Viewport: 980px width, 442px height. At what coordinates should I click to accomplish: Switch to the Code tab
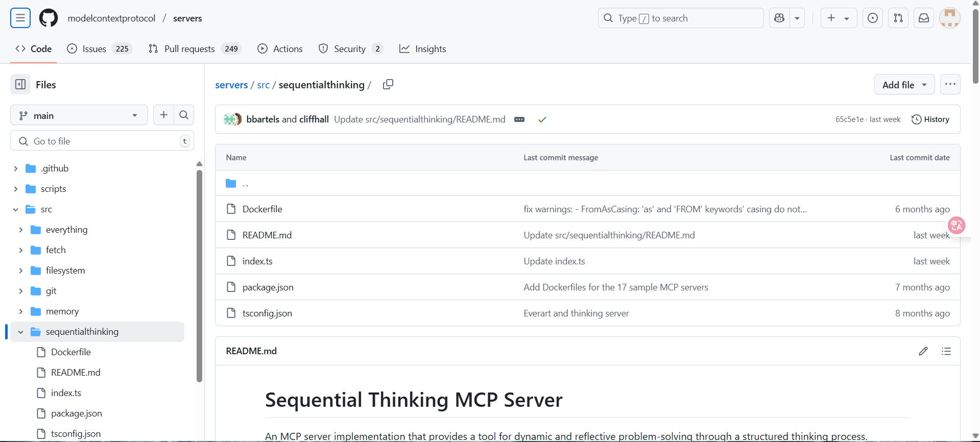[x=34, y=49]
